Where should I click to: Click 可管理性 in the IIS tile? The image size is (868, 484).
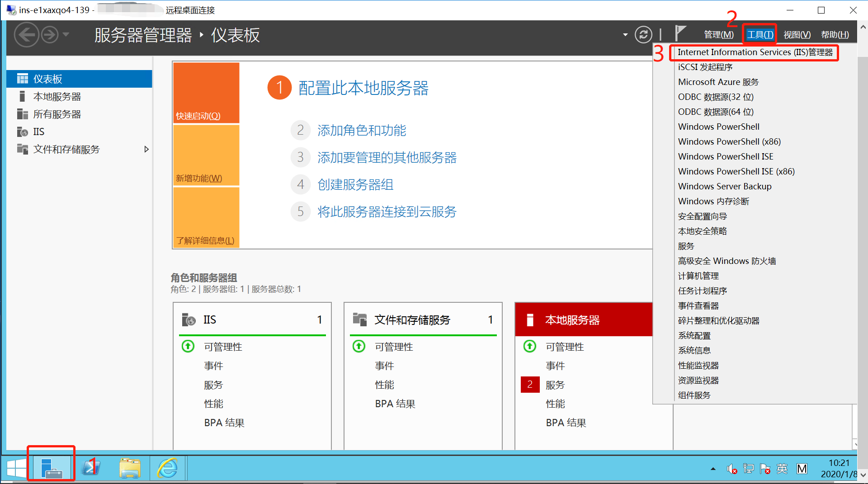point(223,347)
